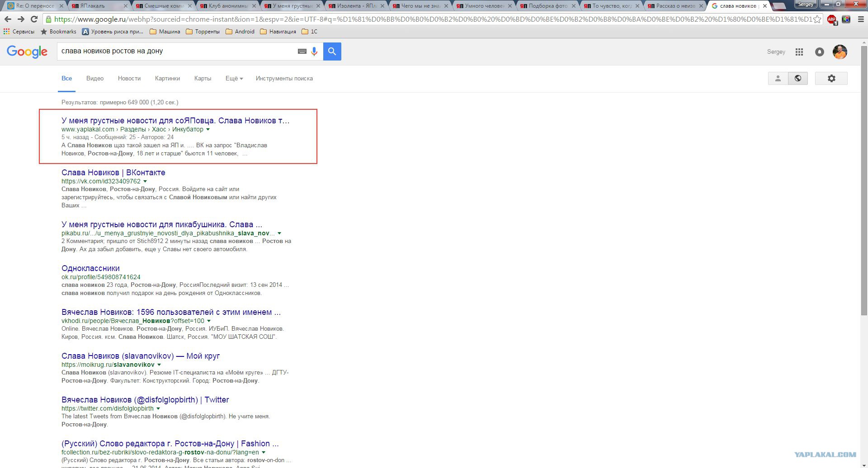The height and width of the screenshot is (468, 868).
Task: Open the Слово редактора г. Ростов-на-Дону result
Action: (x=170, y=444)
